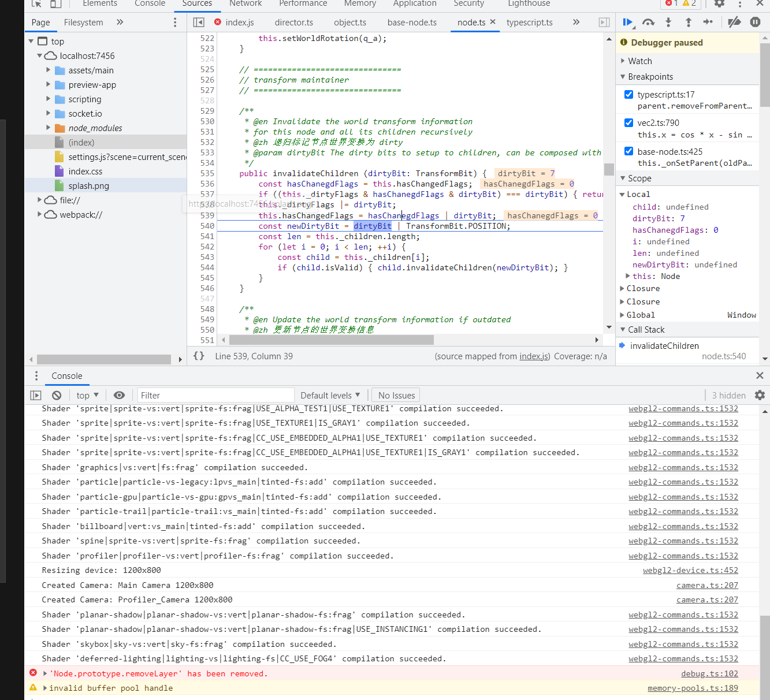
Task: Open the Default levels dropdown
Action: [x=330, y=395]
